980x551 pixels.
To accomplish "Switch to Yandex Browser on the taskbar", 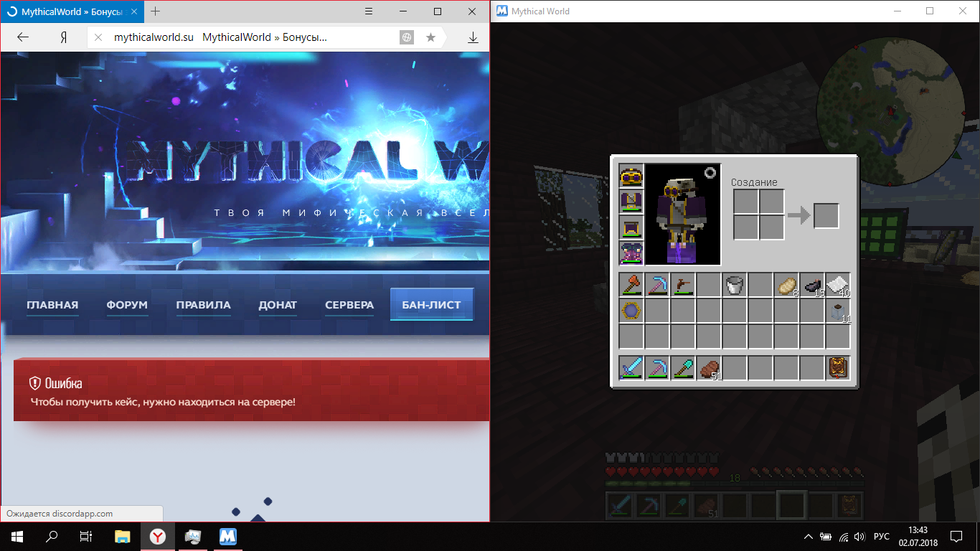I will click(x=158, y=537).
